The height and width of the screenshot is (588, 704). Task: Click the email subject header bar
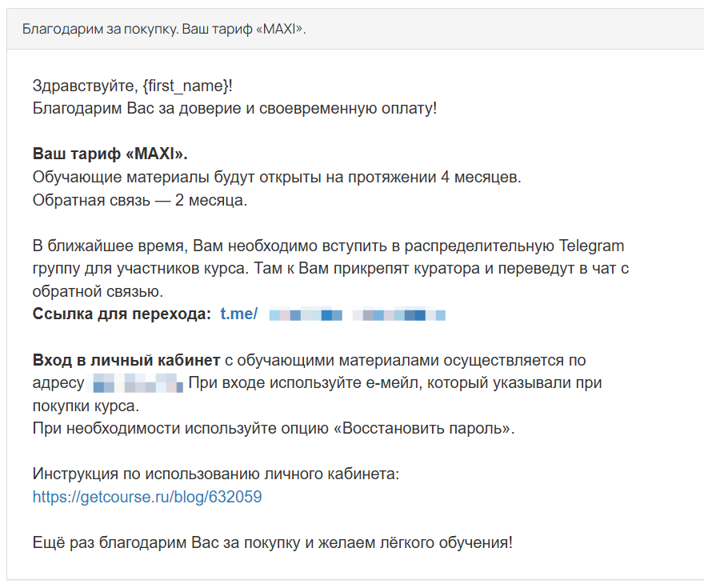click(x=352, y=30)
